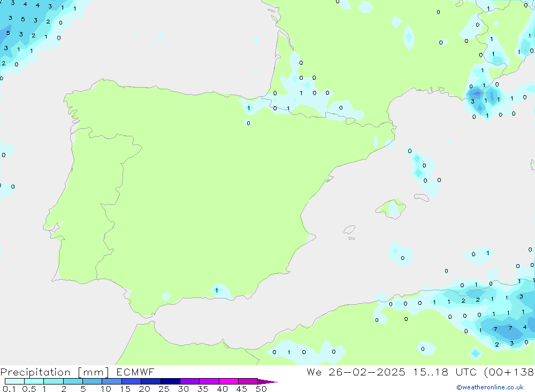
Task: Click the legend label '45'
Action: click(242, 389)
